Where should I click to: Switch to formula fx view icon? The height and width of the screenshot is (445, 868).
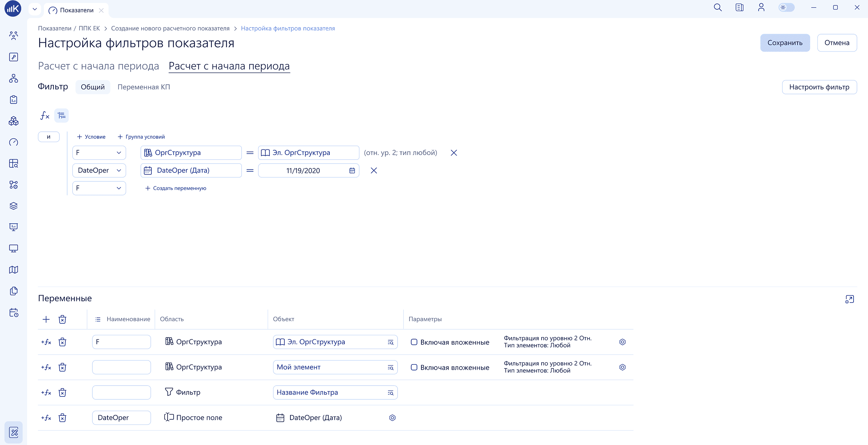(x=45, y=116)
